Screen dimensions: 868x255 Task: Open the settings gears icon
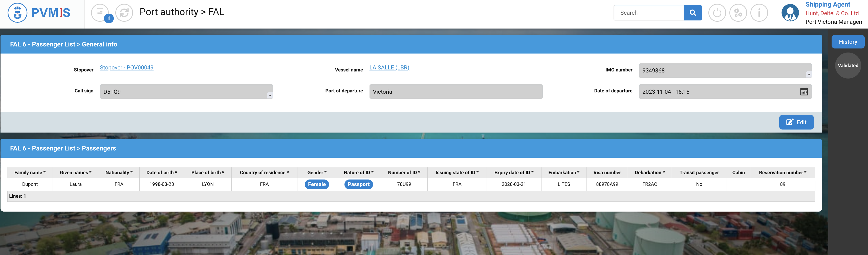738,13
